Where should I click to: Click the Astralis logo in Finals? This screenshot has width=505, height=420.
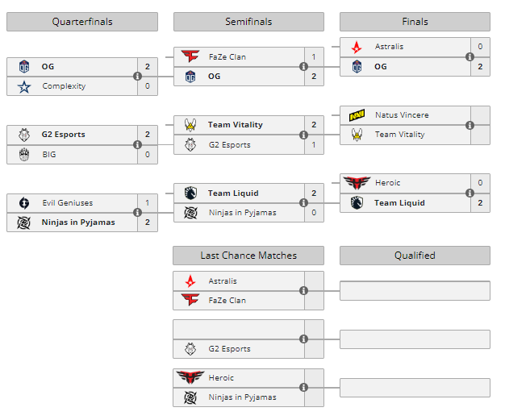357,47
